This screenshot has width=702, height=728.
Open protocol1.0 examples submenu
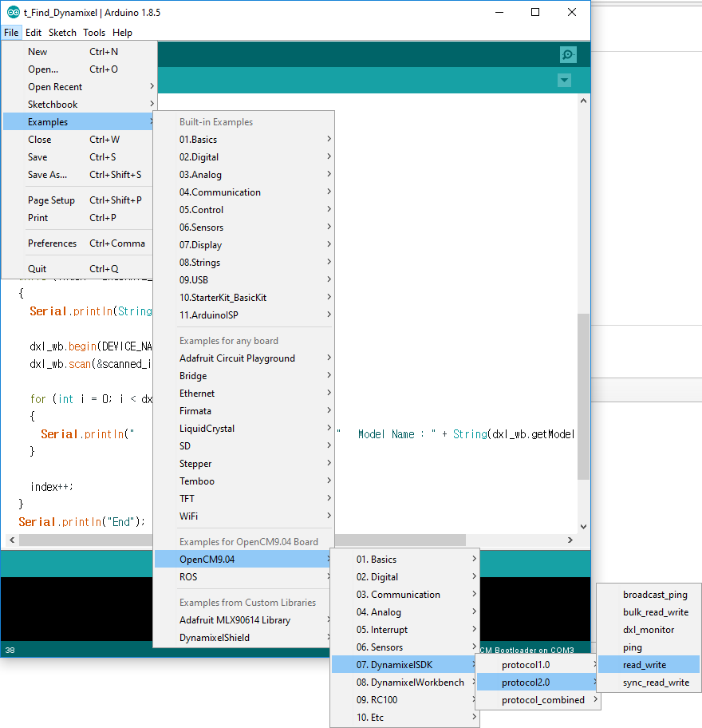538,665
